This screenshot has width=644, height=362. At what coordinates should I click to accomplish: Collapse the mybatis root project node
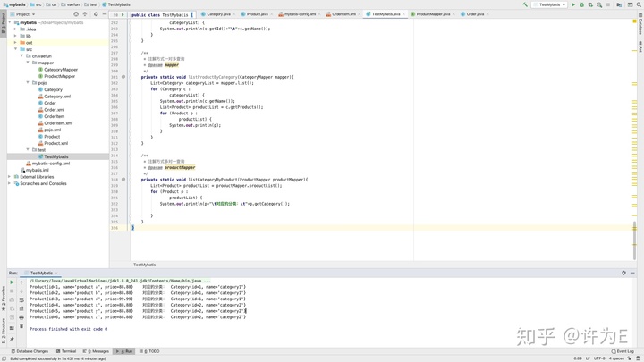tap(10, 22)
